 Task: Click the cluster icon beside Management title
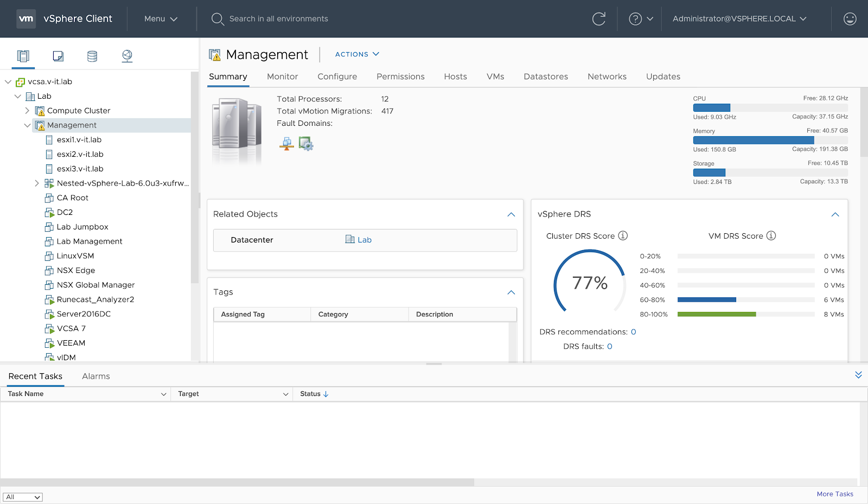coord(215,55)
